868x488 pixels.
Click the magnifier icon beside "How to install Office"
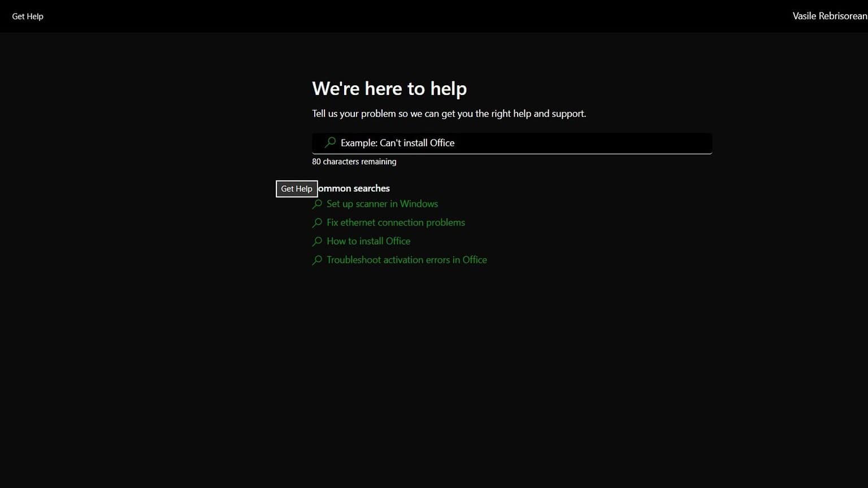point(317,241)
